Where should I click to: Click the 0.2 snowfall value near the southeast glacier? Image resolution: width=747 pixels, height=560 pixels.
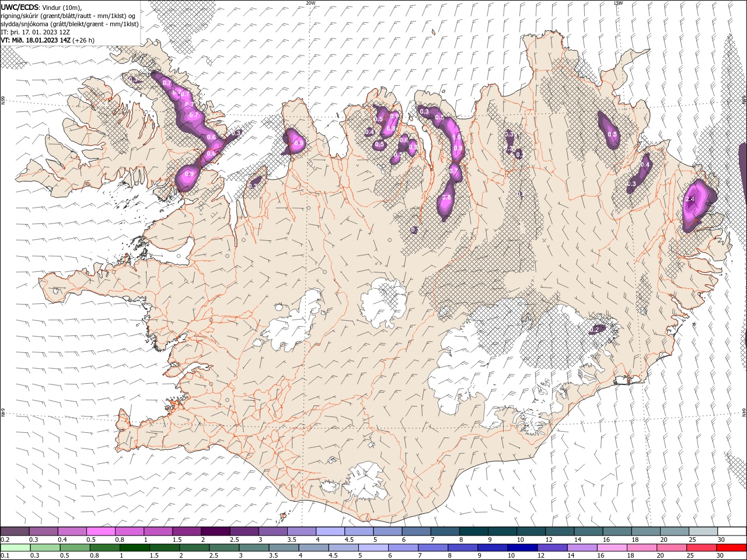pyautogui.click(x=594, y=330)
